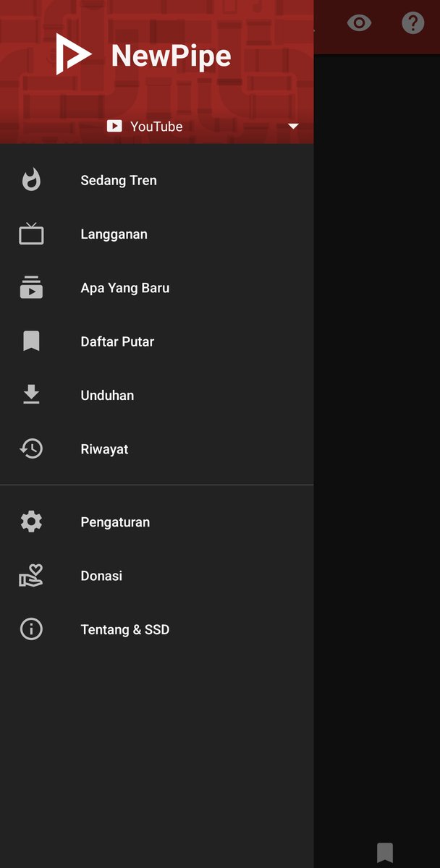
Task: Show Riwayat menu entry
Action: pyautogui.click(x=157, y=448)
